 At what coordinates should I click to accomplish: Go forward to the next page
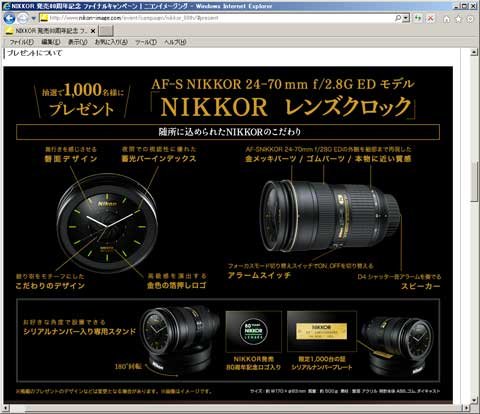pos(22,18)
